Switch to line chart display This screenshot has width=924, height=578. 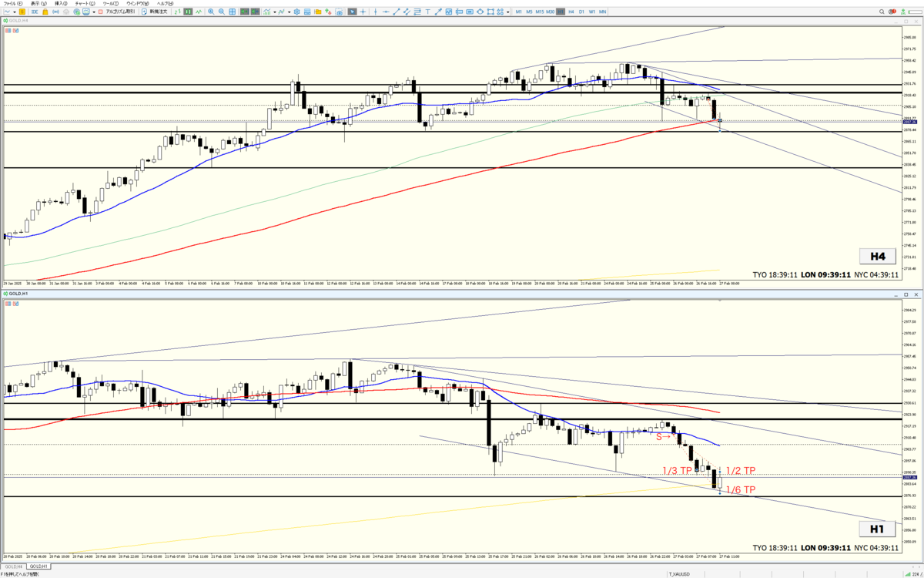[x=199, y=12]
